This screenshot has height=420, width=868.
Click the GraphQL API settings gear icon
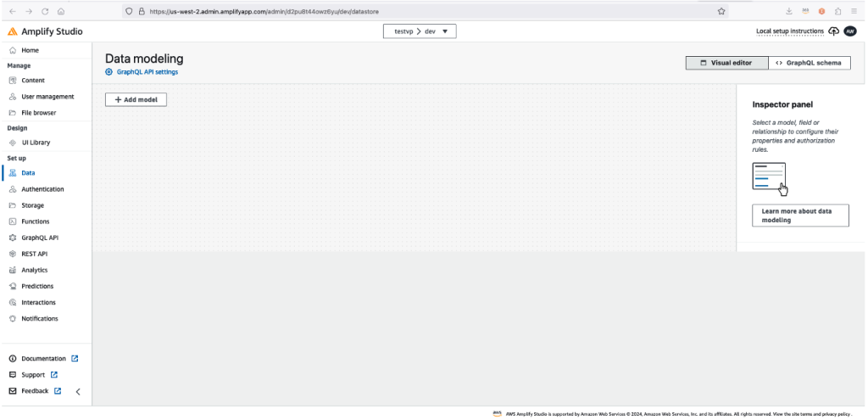(108, 72)
